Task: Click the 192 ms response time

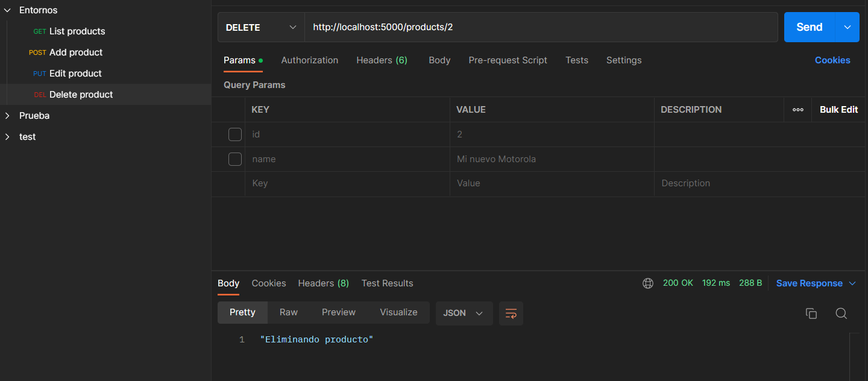Action: tap(716, 283)
